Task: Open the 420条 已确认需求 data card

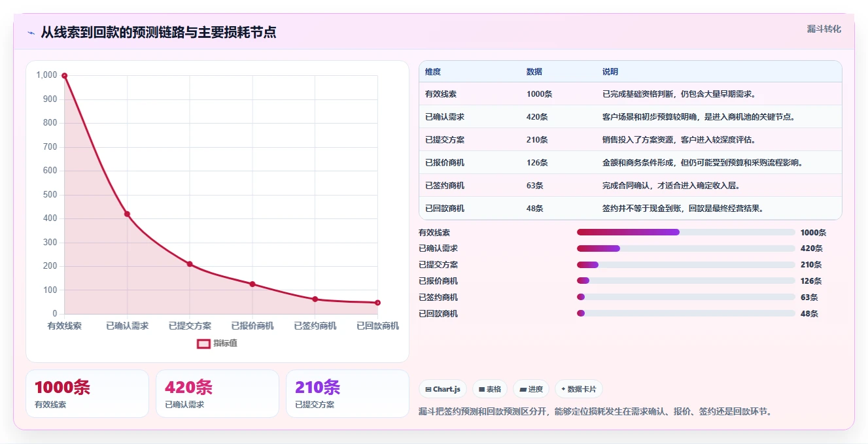Action: (x=217, y=394)
